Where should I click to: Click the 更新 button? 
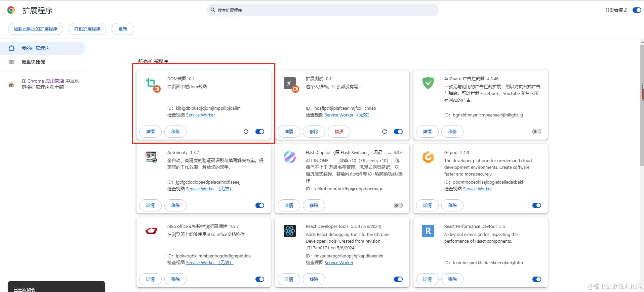tap(123, 29)
